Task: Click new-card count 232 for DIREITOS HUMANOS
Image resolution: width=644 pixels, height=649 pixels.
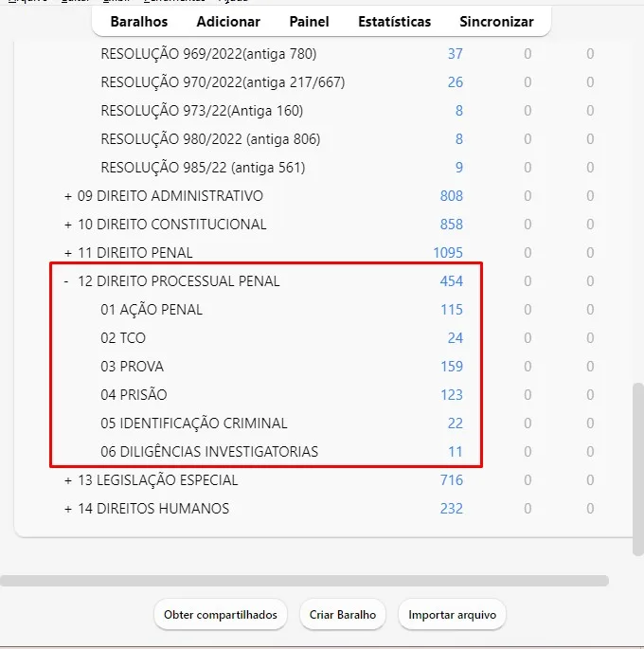Action: point(451,509)
